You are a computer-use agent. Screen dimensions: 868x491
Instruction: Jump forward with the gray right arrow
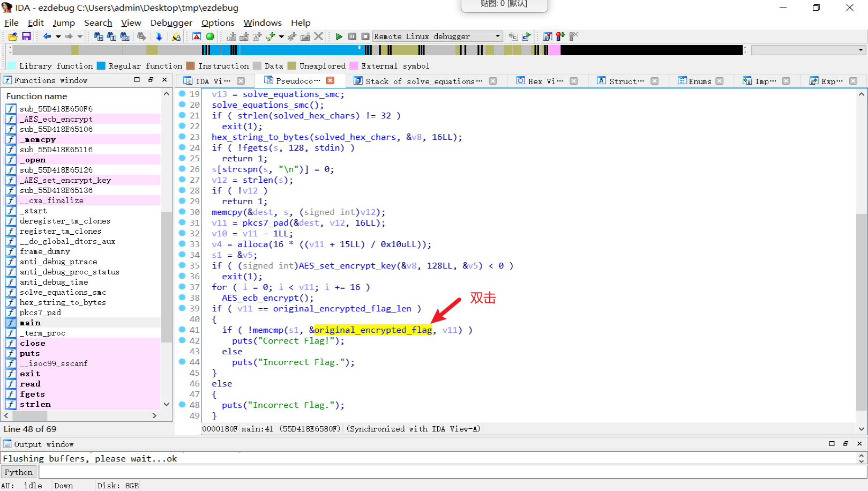pyautogui.click(x=69, y=36)
